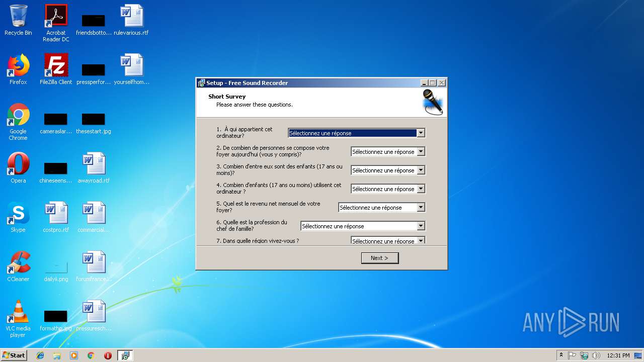Select the rulevarious.rtf document icon
This screenshot has width=644, height=362.
click(131, 20)
